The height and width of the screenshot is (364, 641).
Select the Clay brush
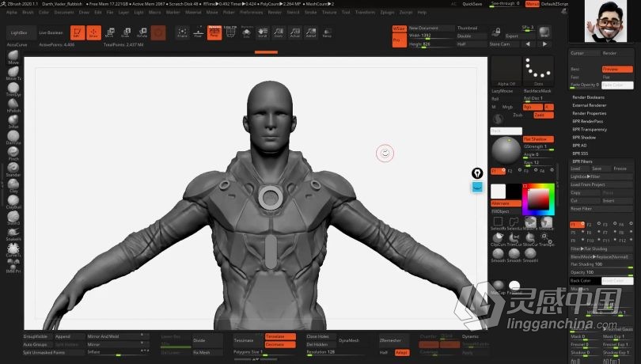coord(13,185)
